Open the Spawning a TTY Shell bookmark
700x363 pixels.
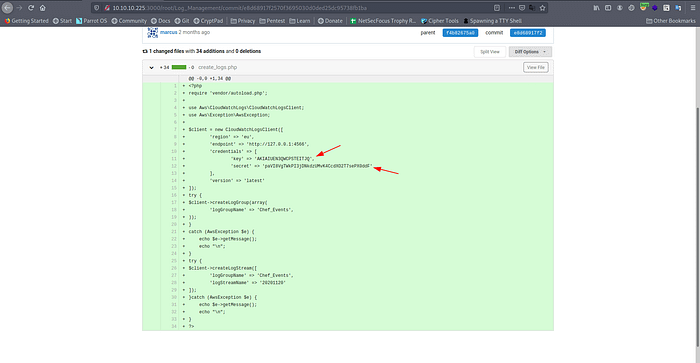point(492,21)
